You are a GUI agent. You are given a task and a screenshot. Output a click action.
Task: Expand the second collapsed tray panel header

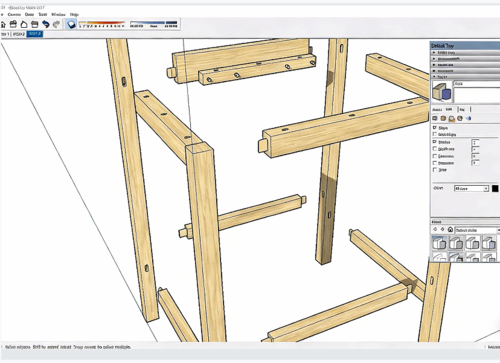point(466,59)
